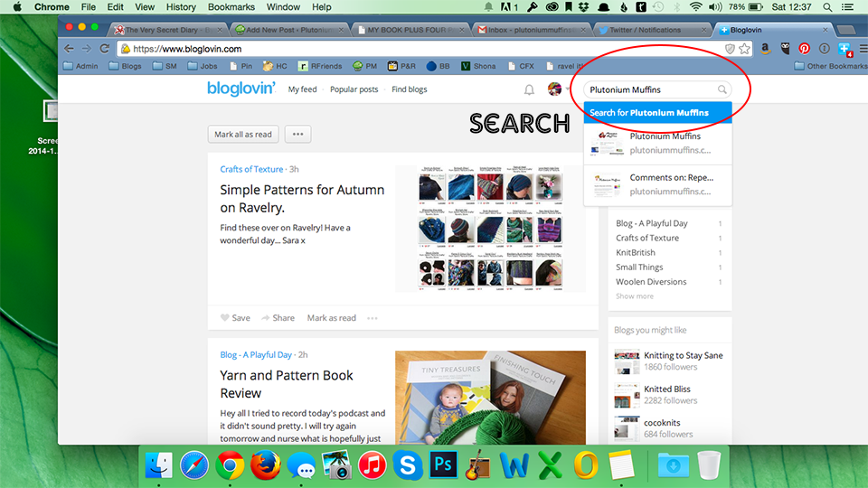
Task: Open Spotlight search in the menu bar
Action: pyautogui.click(x=827, y=7)
